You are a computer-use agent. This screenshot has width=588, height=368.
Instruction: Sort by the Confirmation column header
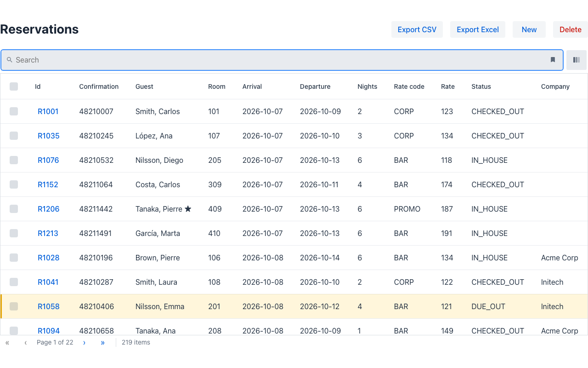coord(99,86)
